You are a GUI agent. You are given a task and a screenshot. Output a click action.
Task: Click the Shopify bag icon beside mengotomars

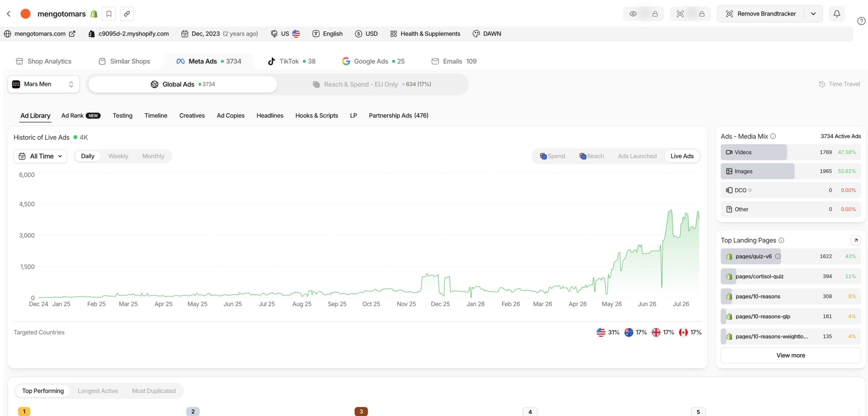click(94, 14)
